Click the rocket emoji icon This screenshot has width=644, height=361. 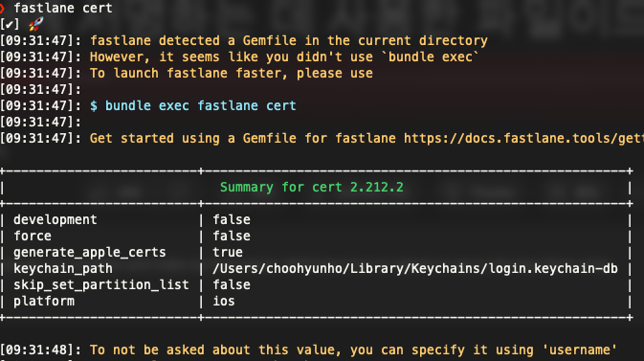[35, 24]
